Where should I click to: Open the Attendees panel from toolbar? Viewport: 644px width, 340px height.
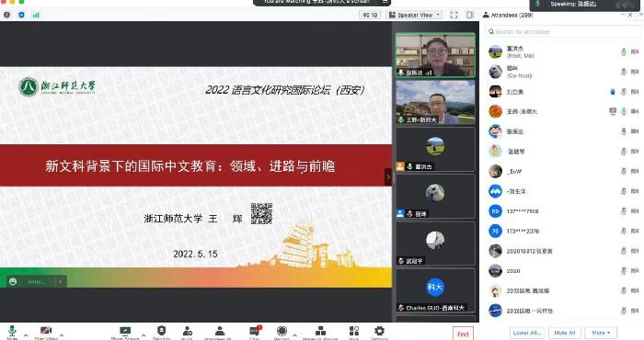tap(220, 331)
